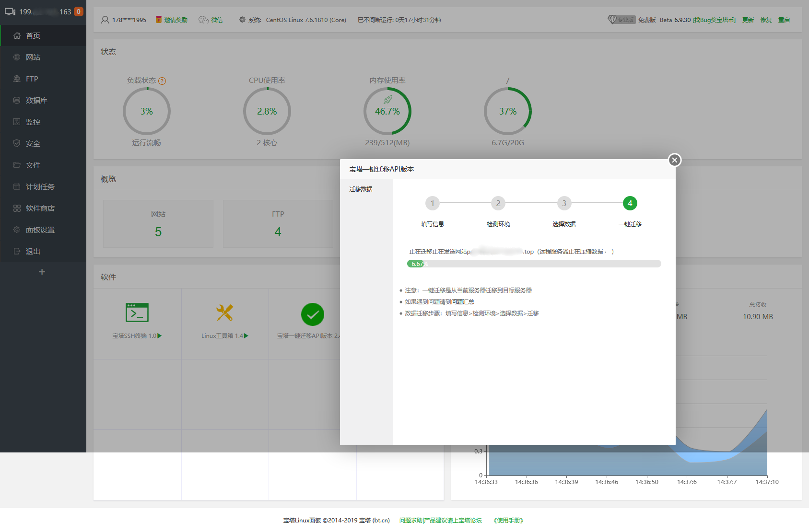The height and width of the screenshot is (532, 809).
Task: Open the 问题求助 forum link in footer
Action: click(x=441, y=520)
